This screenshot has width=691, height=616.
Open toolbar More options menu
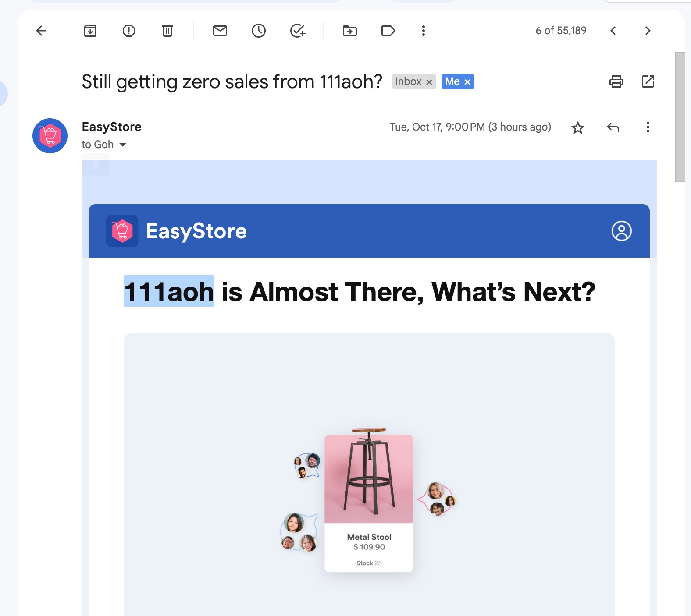[423, 31]
